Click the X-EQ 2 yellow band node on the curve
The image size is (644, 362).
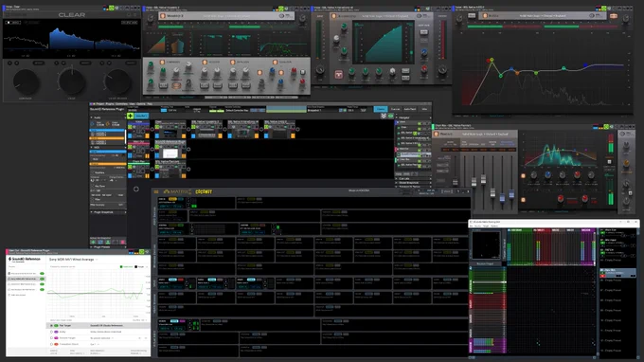point(492,60)
